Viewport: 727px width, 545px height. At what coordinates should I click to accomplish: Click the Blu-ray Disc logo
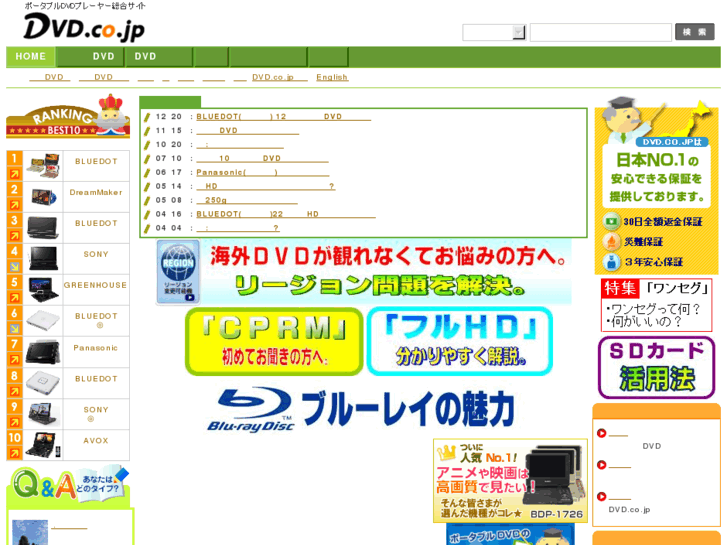point(251,410)
